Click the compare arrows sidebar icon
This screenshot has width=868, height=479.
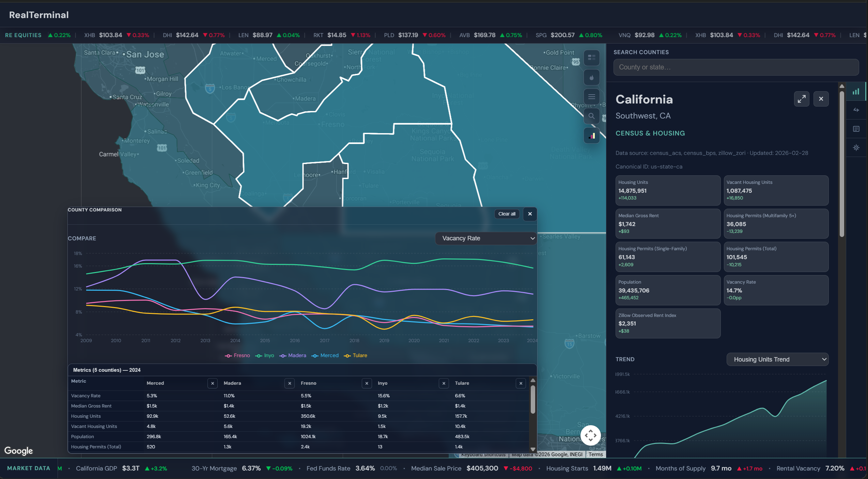click(x=856, y=110)
